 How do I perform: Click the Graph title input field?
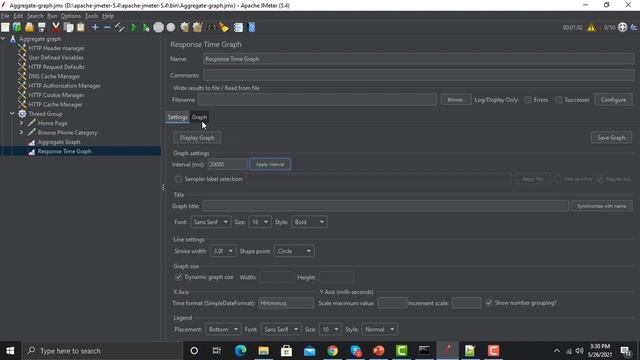point(386,206)
